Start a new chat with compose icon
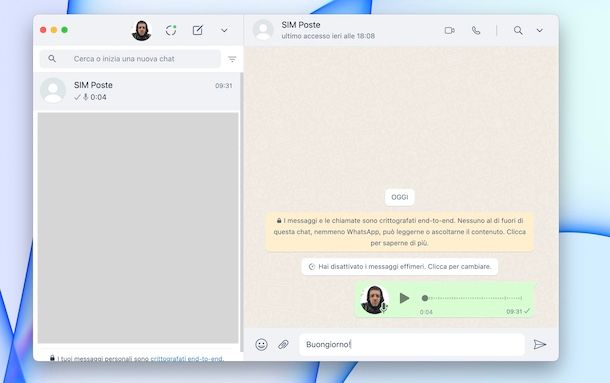 [x=198, y=30]
